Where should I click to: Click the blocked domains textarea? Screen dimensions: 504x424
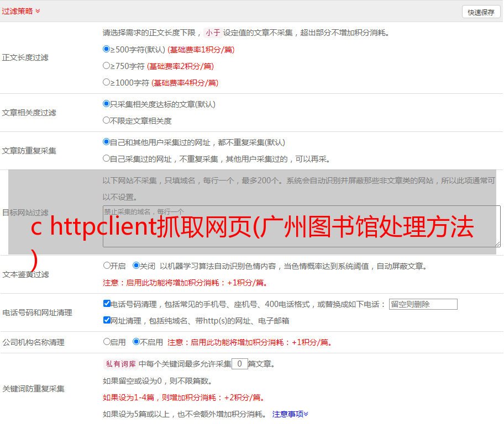pyautogui.click(x=301, y=226)
